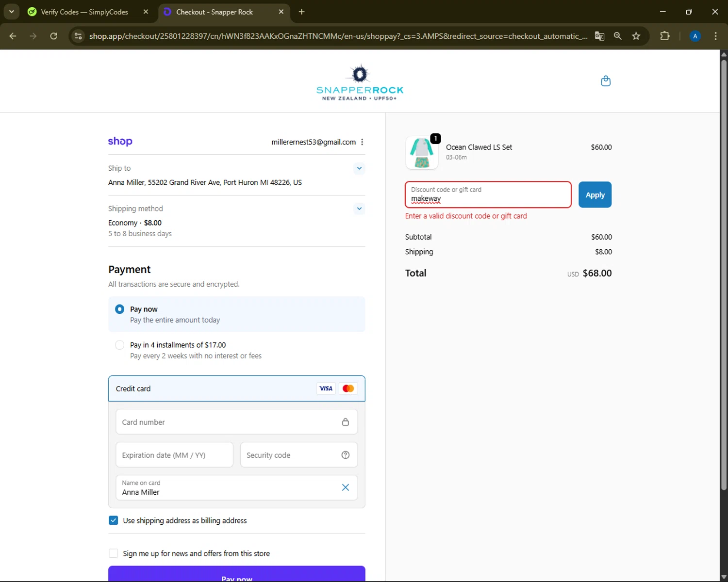Open the Chrome profile avatar
The image size is (728, 582).
(x=695, y=36)
